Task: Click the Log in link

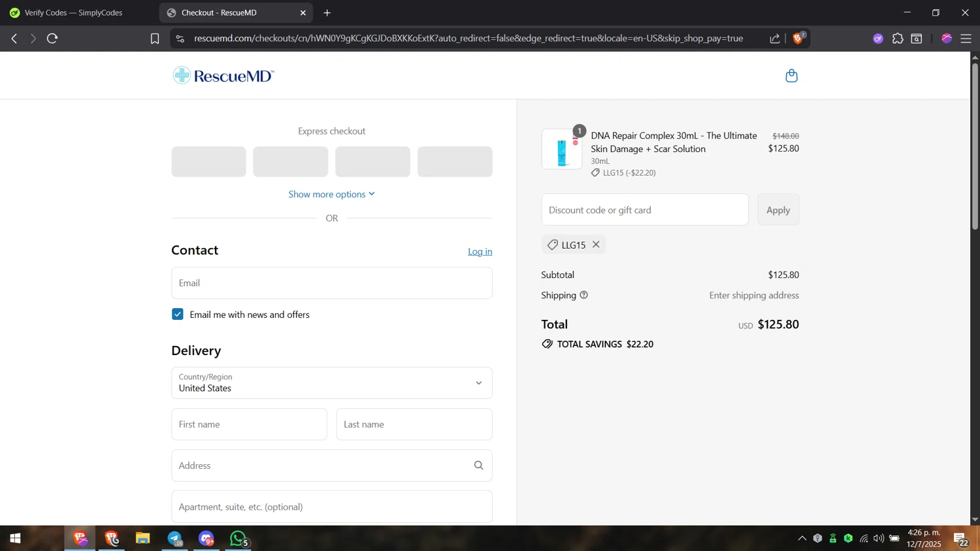Action: pos(480,251)
